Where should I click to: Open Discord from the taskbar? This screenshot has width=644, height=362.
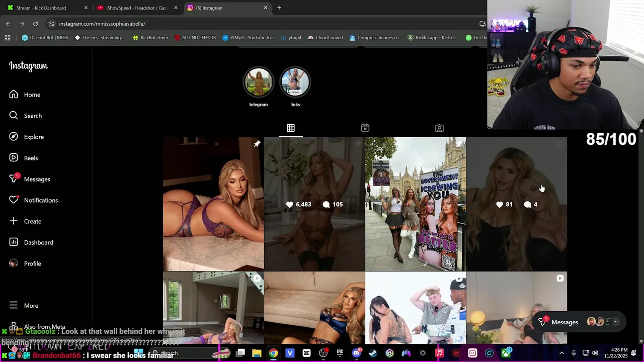pyautogui.click(x=357, y=353)
